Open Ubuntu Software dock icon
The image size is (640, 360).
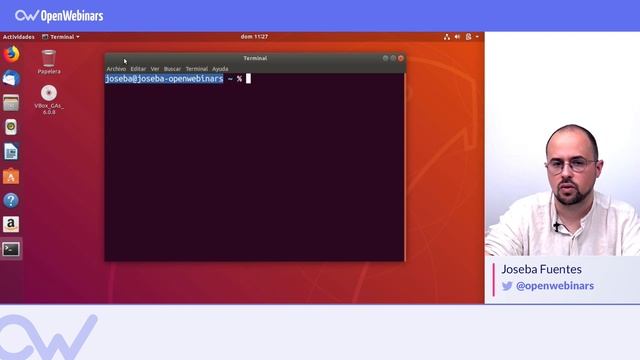click(11, 176)
